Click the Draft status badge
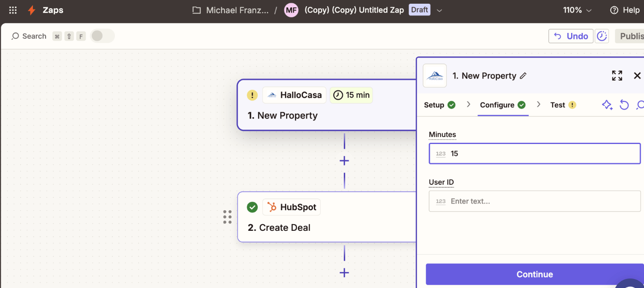This screenshot has width=644, height=288. click(x=419, y=10)
